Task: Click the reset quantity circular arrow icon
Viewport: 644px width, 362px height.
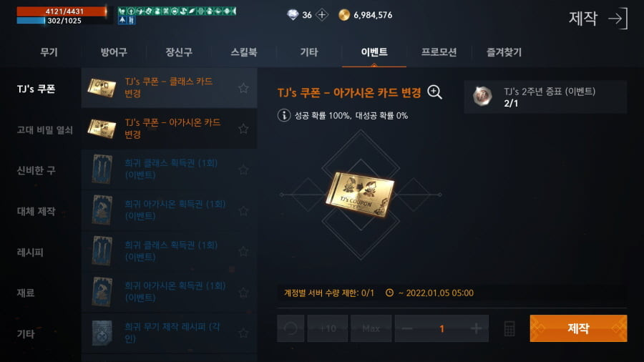Action: click(x=291, y=328)
